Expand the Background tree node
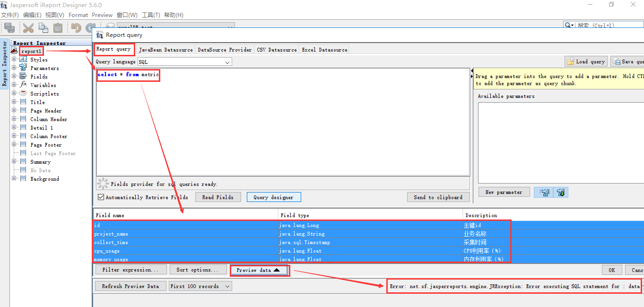The width and height of the screenshot is (644, 307). pyautogui.click(x=14, y=178)
